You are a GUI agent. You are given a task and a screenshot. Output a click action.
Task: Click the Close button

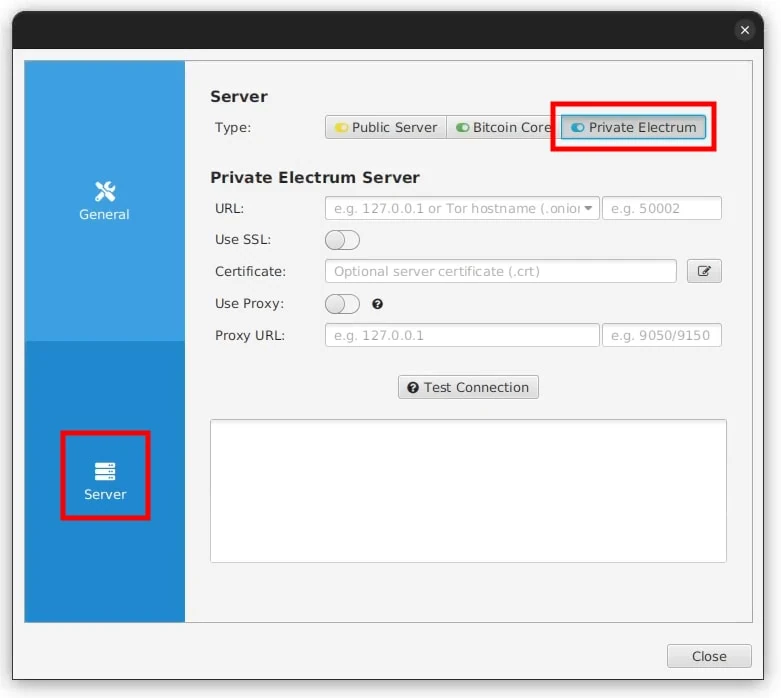tap(709, 656)
